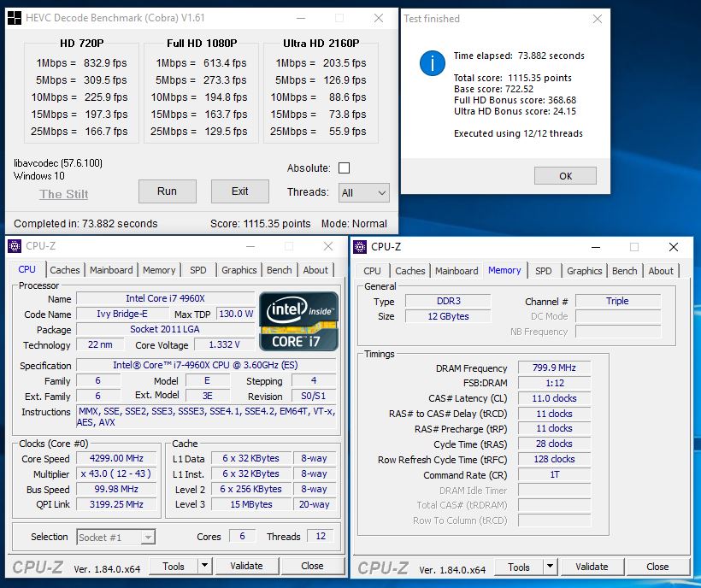Click the Specification field text
The image size is (701, 588).
(206, 365)
